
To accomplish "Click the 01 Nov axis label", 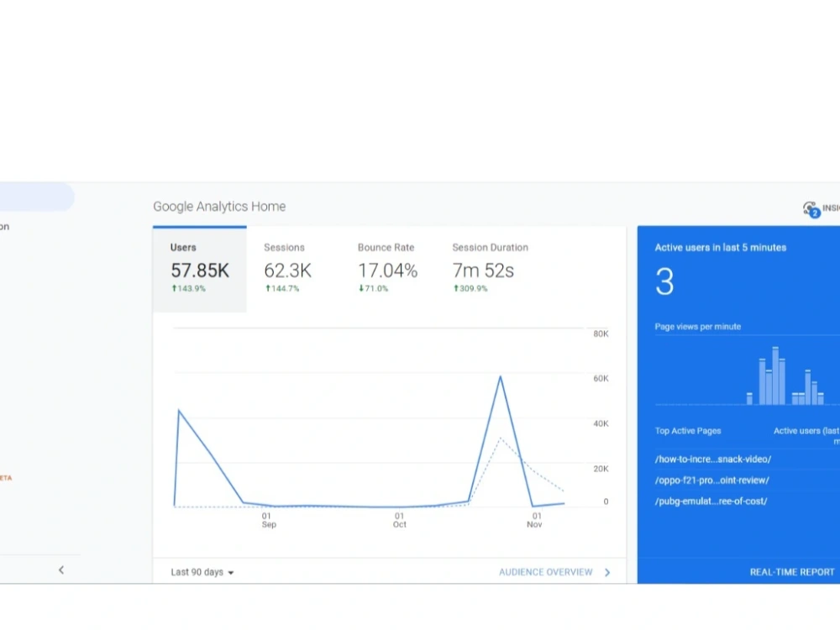I will pyautogui.click(x=534, y=520).
